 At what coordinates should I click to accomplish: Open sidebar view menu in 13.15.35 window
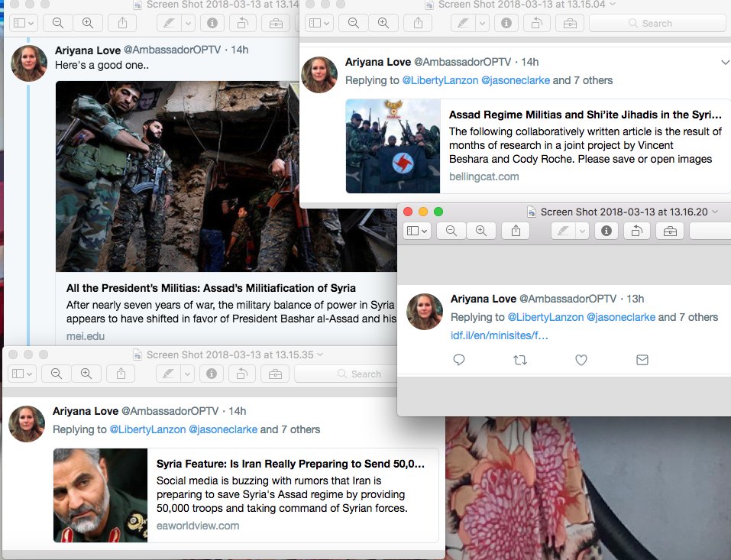pyautogui.click(x=22, y=374)
